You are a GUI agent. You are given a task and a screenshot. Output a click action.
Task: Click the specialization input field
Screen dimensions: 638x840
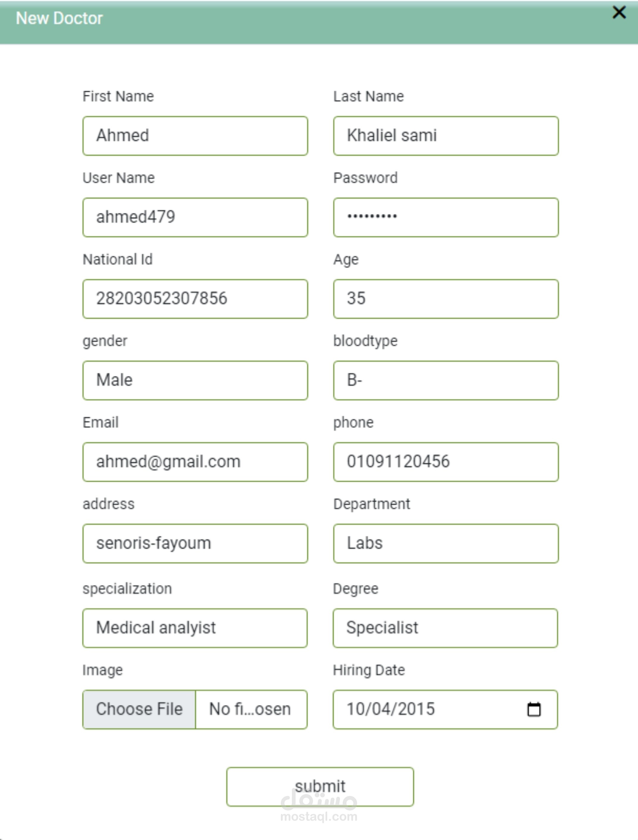195,628
